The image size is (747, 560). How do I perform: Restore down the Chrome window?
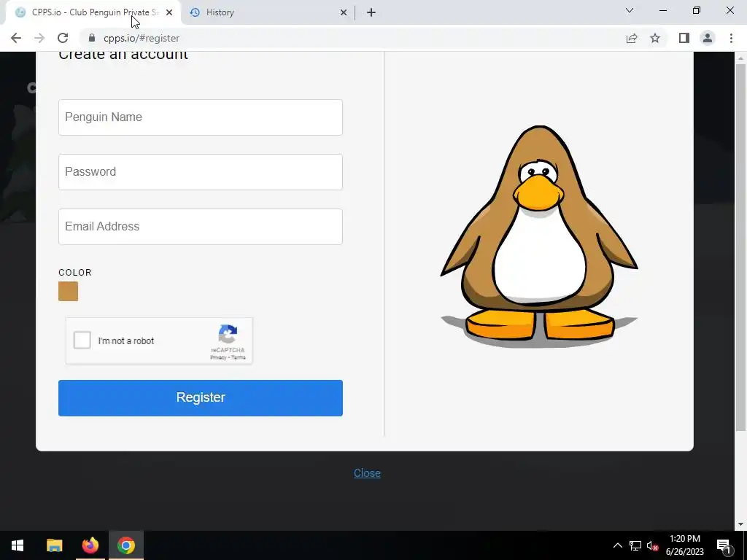tap(697, 10)
